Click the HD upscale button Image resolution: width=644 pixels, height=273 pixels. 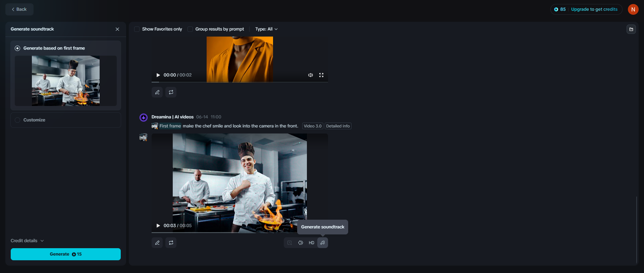pyautogui.click(x=312, y=243)
